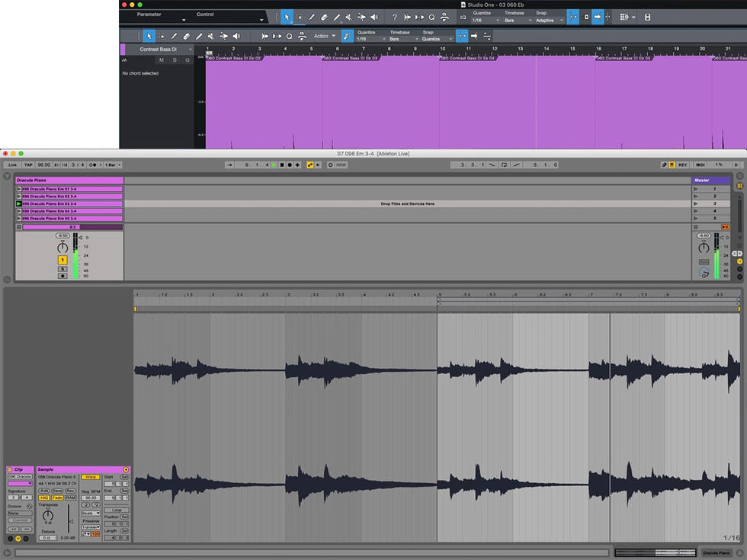The image size is (747, 560).
Task: Click the Parameter tab in Studio One
Action: point(149,14)
